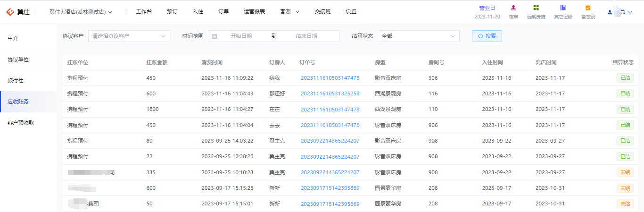Select 协议单位 in the sidebar

(x=28, y=59)
